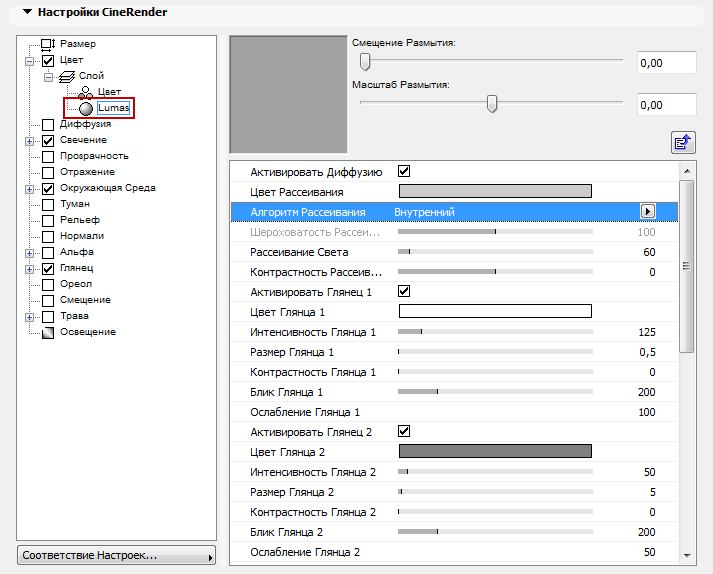Select the Ослабление Глянца 2 row

[454, 552]
